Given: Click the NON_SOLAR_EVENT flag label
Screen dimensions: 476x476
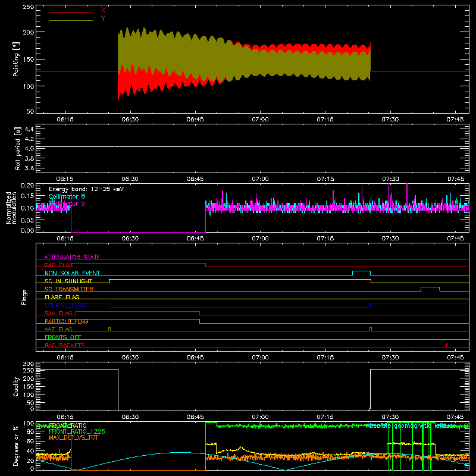Looking at the screenshot, I should pos(72,273).
